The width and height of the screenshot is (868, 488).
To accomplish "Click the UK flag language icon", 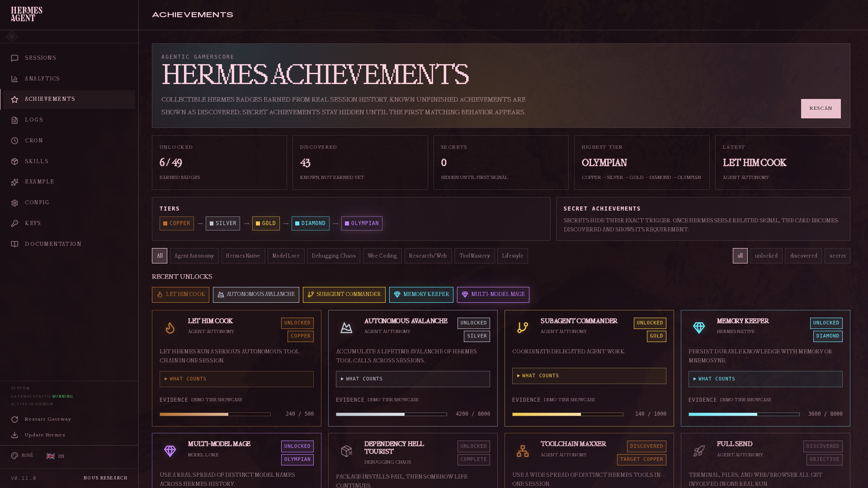I will pyautogui.click(x=51, y=456).
